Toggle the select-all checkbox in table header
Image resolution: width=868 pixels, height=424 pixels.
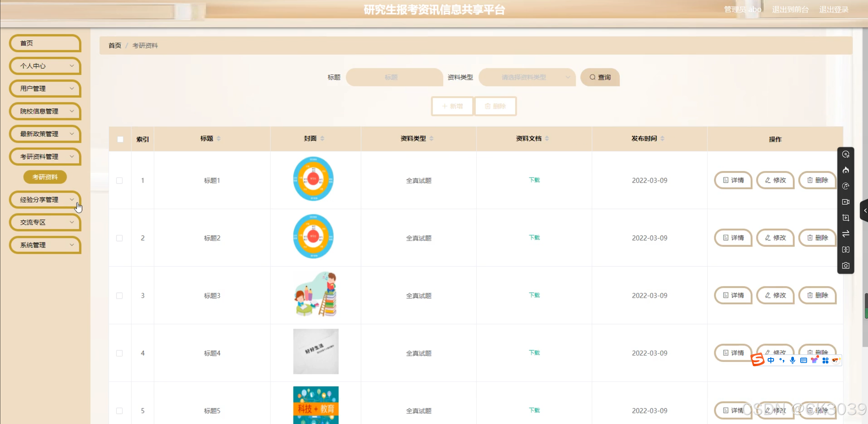point(120,139)
